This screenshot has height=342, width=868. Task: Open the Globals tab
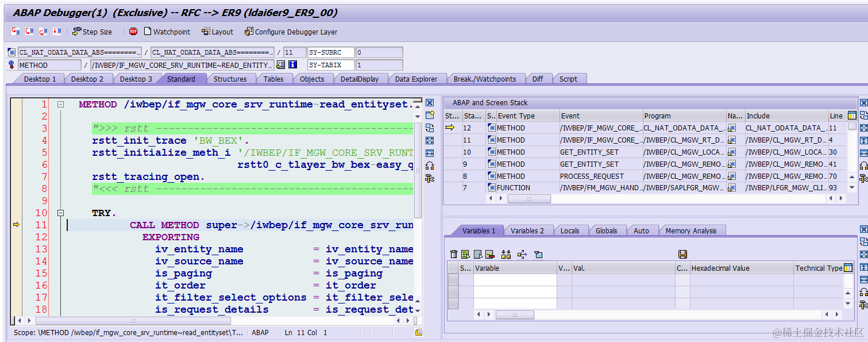click(x=607, y=230)
